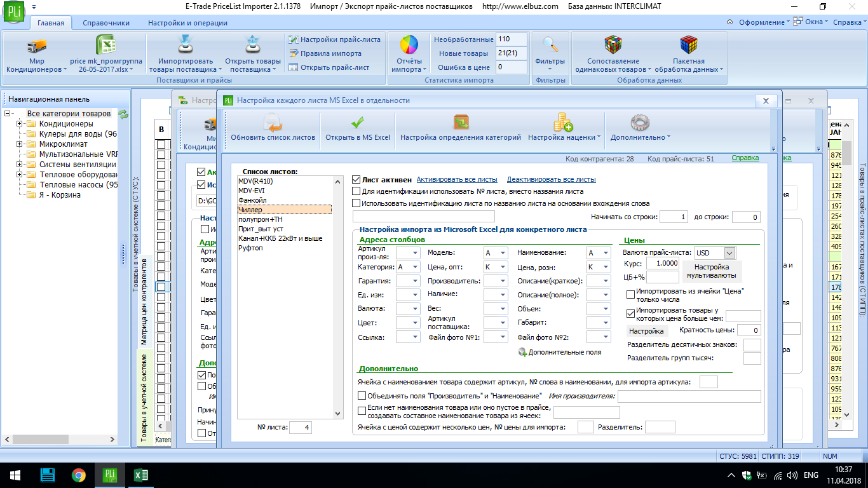Toggle Импортировать из ячейки Цена только числа
868x488 pixels.
pos(631,294)
